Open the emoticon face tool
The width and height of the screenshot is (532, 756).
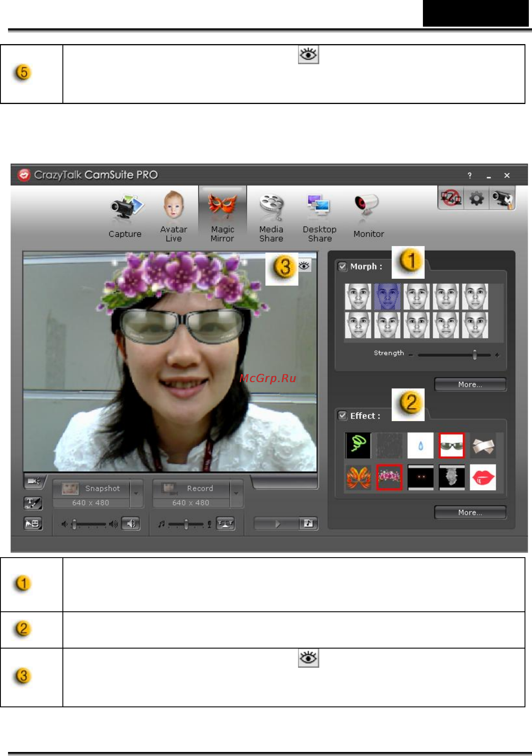coord(33,523)
